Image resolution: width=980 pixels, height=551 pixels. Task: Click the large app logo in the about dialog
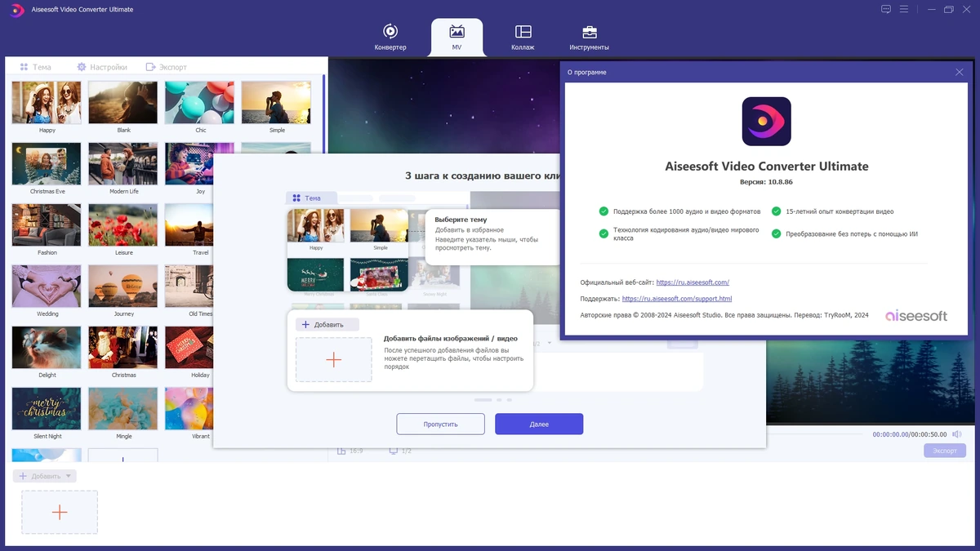click(x=766, y=121)
